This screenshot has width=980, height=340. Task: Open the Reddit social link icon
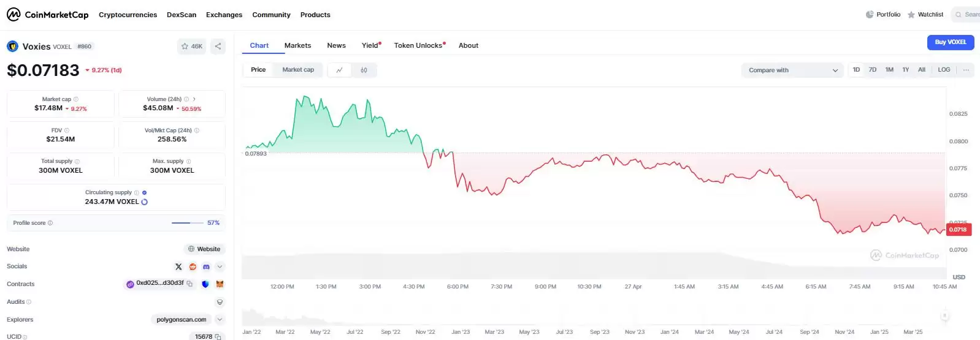click(193, 266)
